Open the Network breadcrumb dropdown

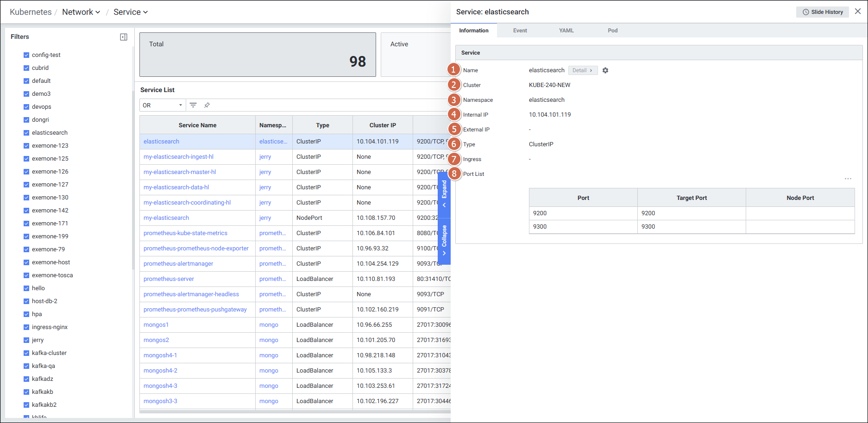click(81, 12)
